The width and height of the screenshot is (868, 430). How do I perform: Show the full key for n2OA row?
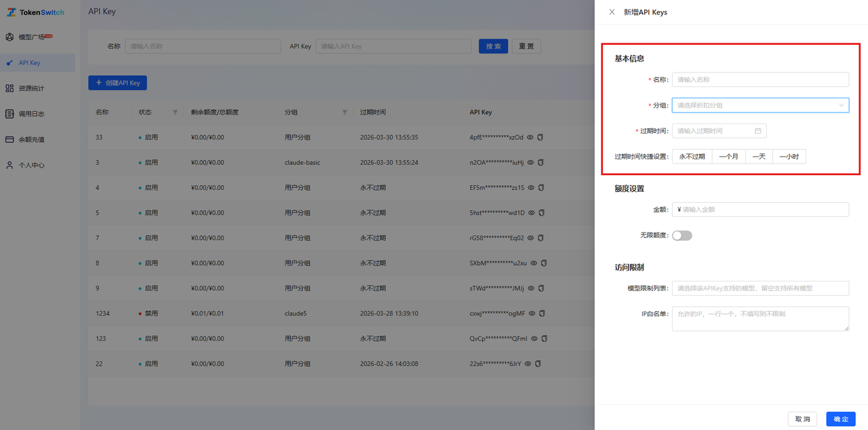coord(531,163)
